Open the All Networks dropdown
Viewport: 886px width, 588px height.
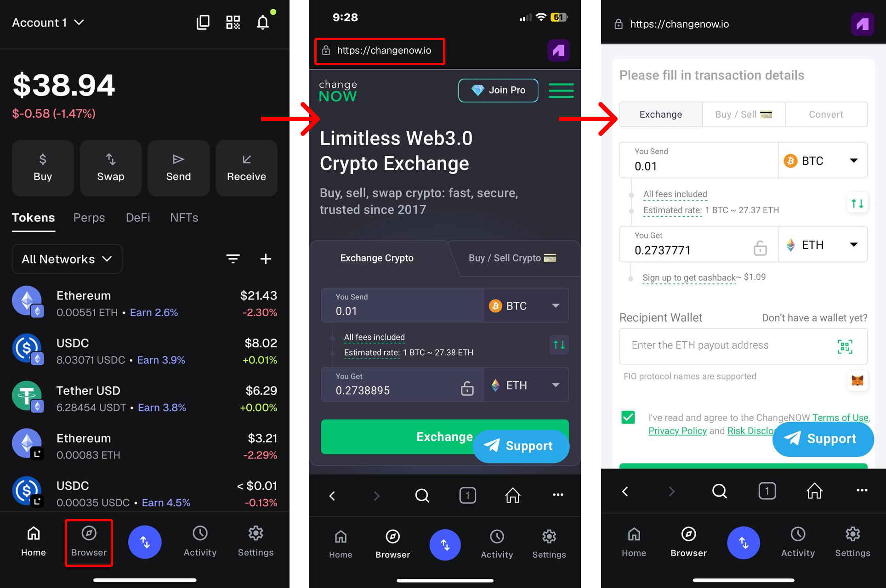pyautogui.click(x=67, y=259)
